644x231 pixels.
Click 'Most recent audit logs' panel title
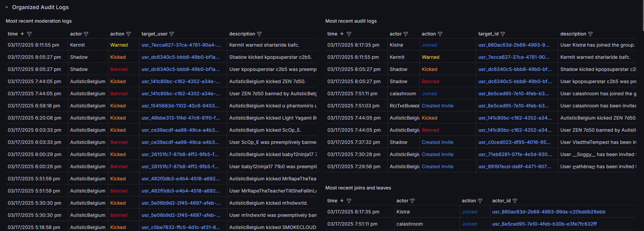[x=351, y=21]
